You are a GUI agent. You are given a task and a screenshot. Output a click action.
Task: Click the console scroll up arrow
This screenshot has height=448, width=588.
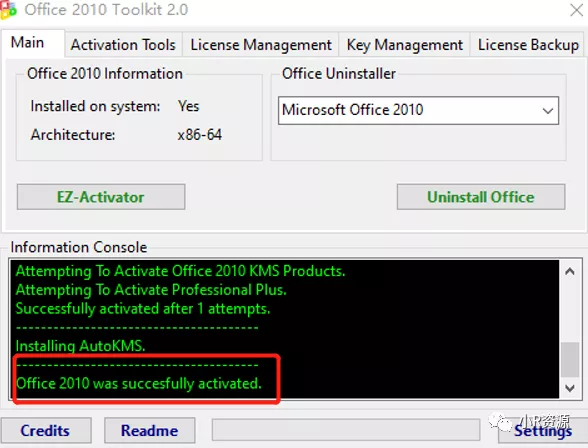pyautogui.click(x=570, y=271)
